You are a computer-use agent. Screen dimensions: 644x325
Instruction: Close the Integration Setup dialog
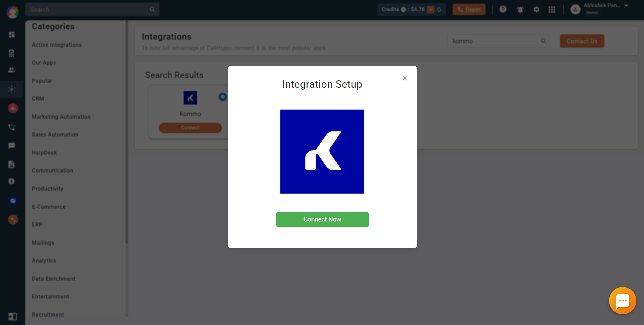(405, 78)
